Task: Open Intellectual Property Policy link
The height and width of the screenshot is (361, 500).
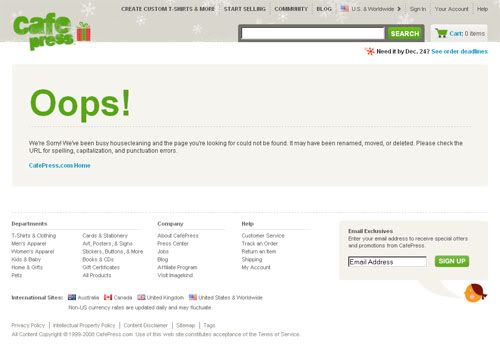Action: point(84,325)
